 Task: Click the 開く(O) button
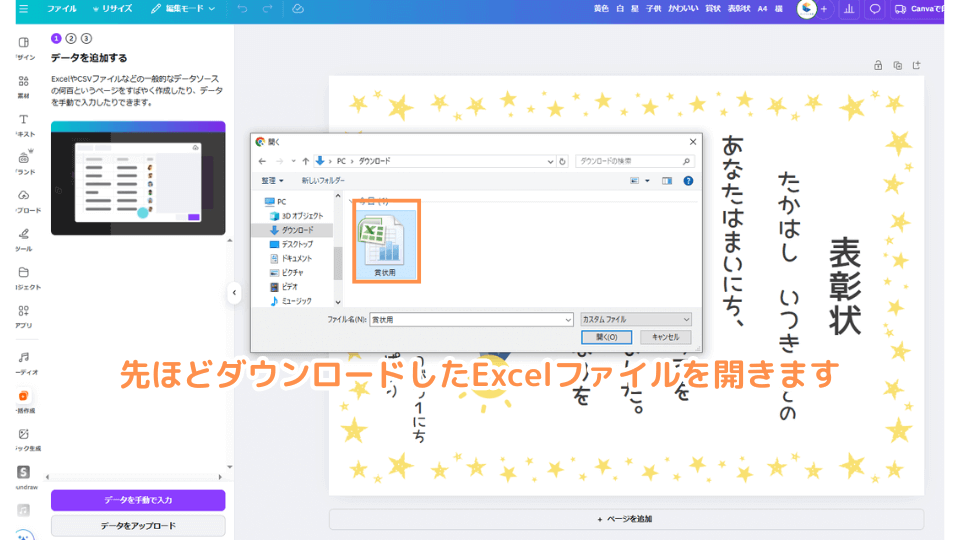click(606, 337)
